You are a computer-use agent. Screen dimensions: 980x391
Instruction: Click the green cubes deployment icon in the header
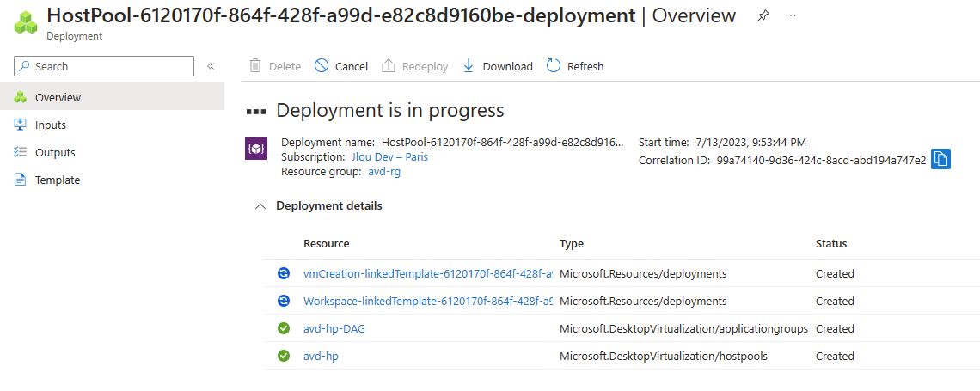pos(26,21)
